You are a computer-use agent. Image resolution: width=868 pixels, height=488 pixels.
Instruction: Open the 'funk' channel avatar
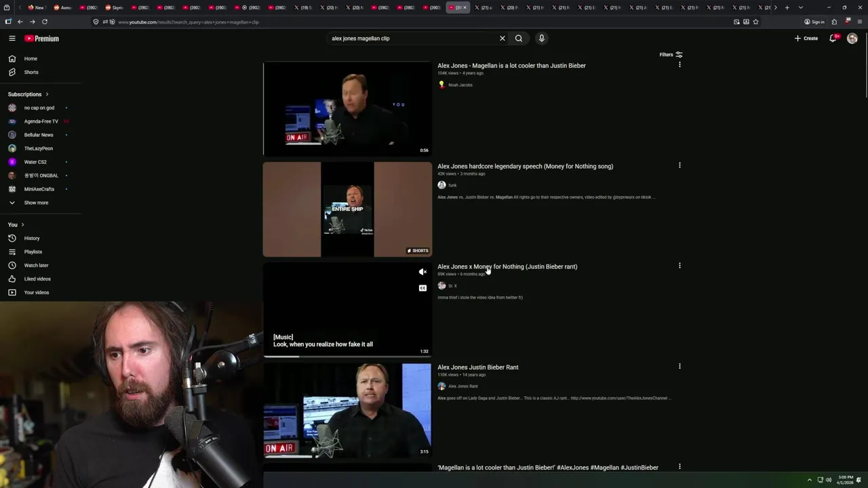(x=441, y=185)
